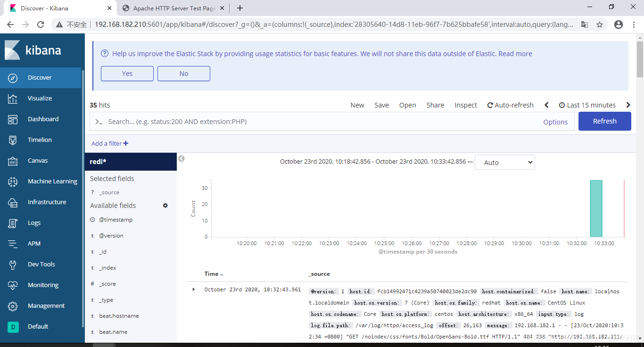Expand the first document row

pos(193,289)
